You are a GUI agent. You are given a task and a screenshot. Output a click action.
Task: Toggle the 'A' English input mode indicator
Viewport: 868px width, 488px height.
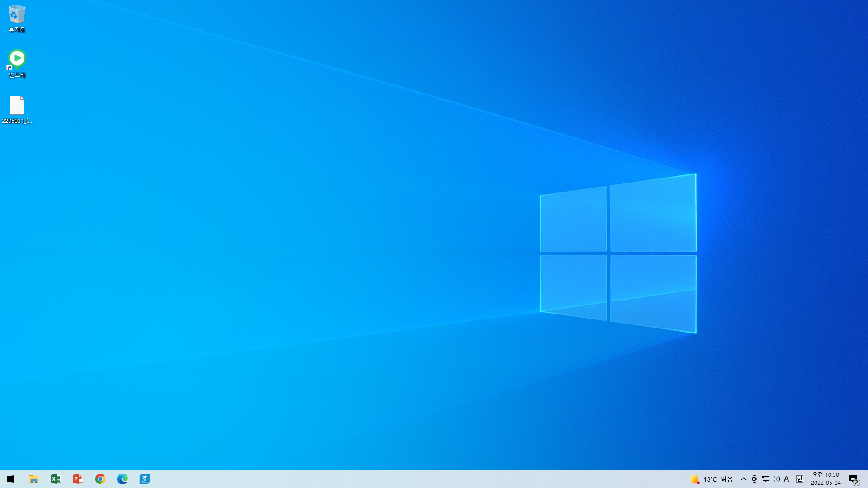point(787,479)
